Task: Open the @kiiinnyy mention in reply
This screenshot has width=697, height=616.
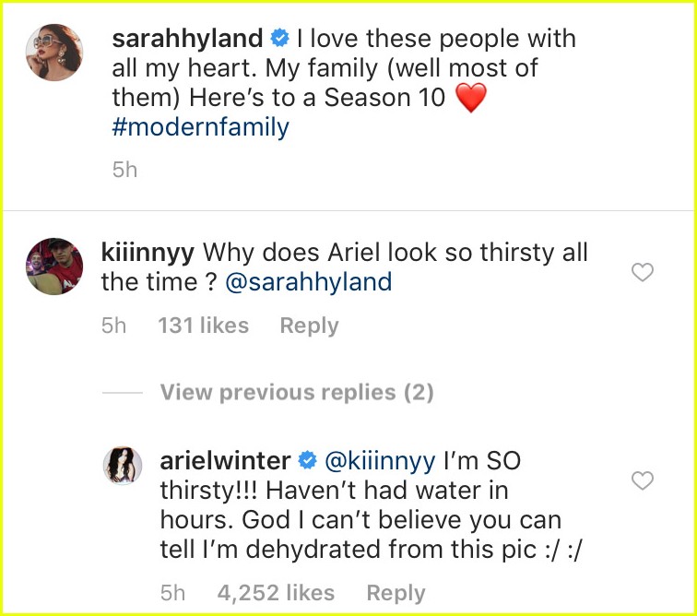Action: coord(379,459)
